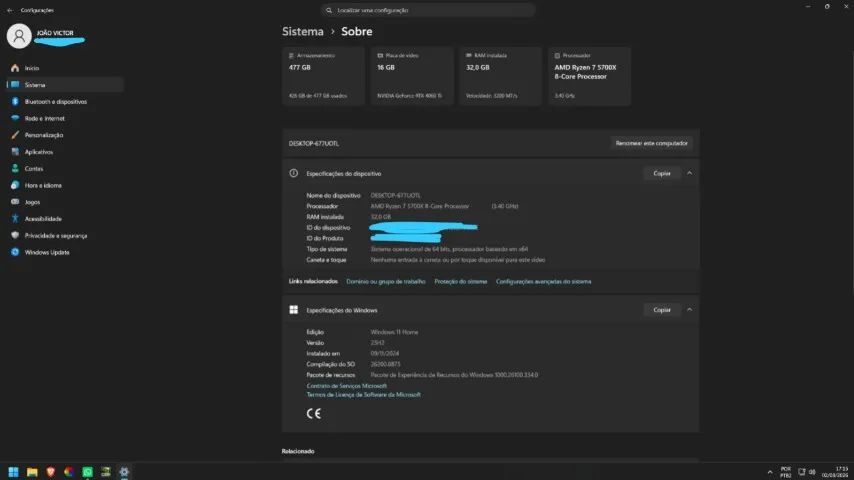Click Renomear este computador button

pyautogui.click(x=651, y=143)
